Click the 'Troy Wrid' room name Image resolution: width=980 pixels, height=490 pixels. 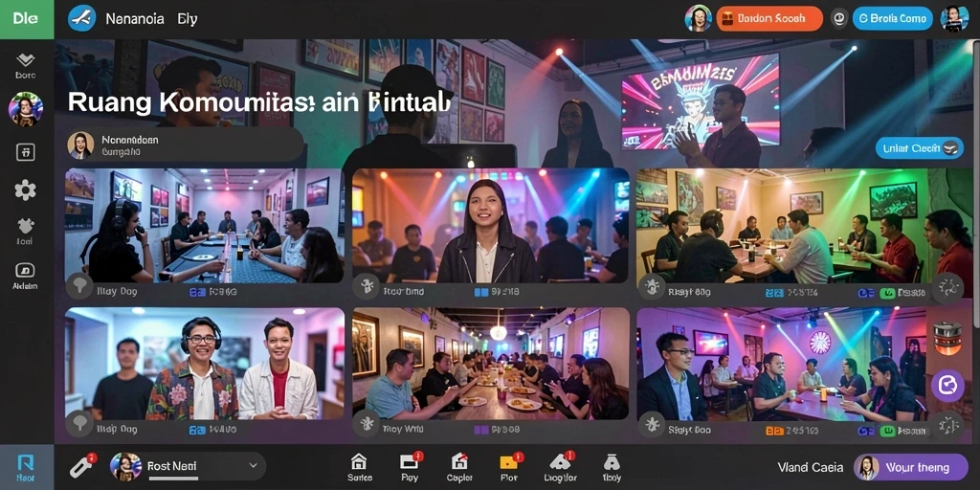(403, 430)
